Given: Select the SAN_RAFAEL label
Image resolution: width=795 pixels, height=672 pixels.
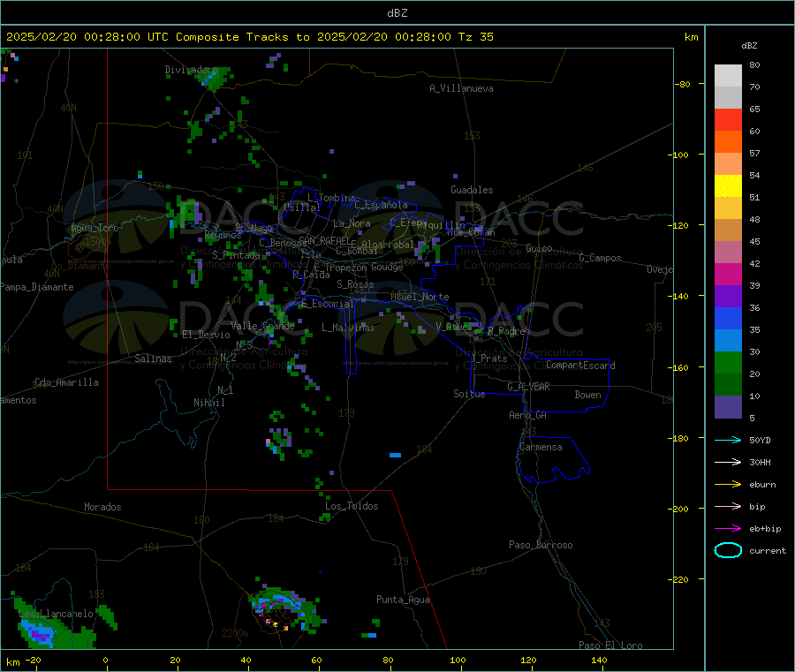Looking at the screenshot, I should 325,241.
